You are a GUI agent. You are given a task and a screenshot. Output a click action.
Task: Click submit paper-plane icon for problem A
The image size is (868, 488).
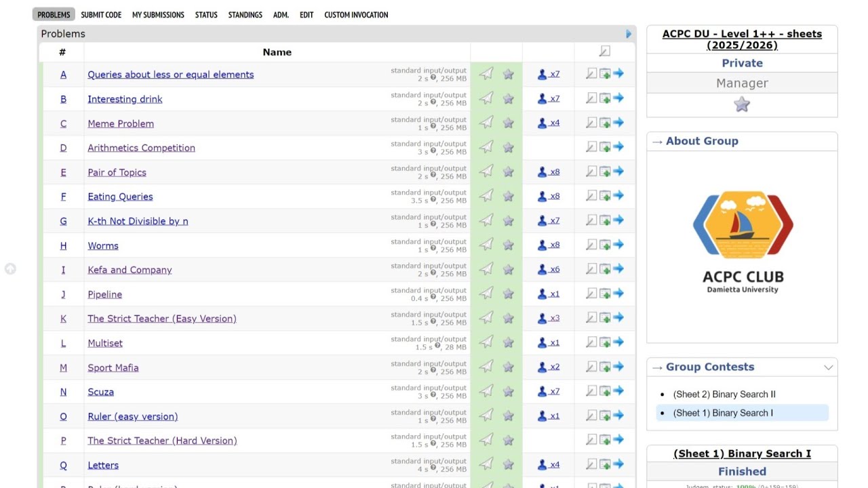tap(486, 74)
